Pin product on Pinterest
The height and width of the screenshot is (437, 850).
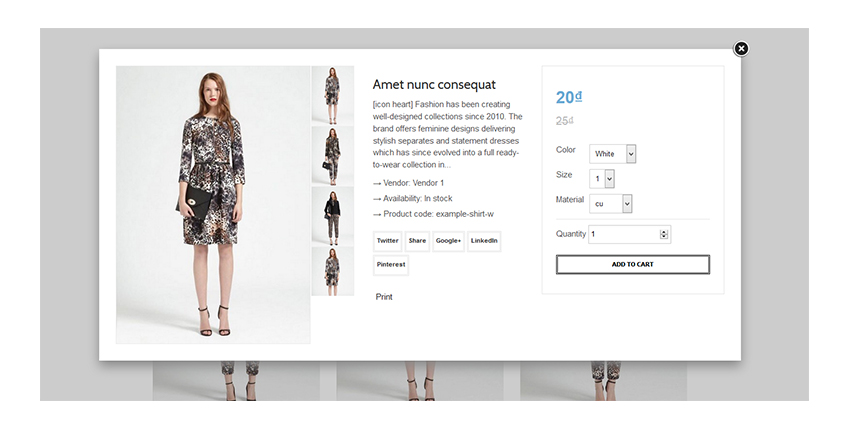(x=391, y=265)
